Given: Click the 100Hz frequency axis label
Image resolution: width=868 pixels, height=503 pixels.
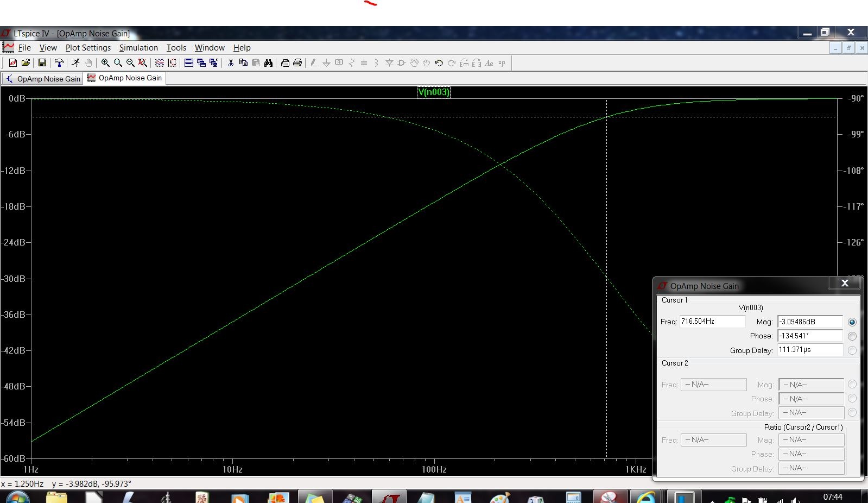Looking at the screenshot, I should 434,469.
